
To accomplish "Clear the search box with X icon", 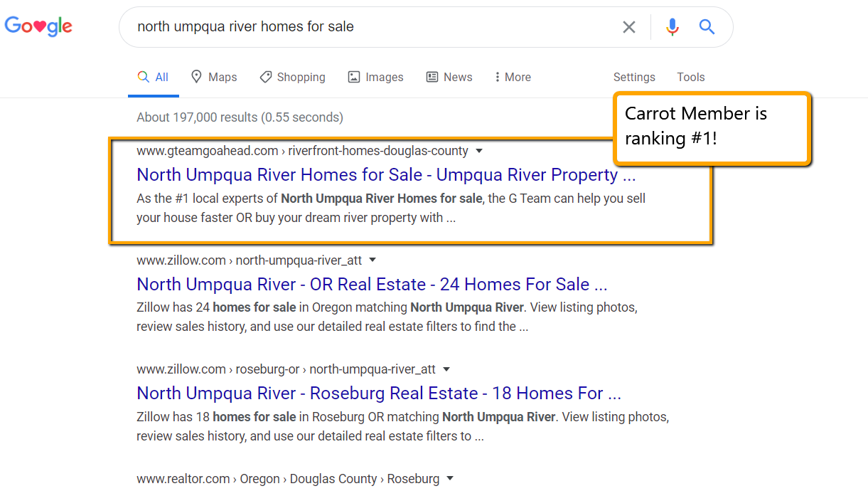I will pyautogui.click(x=629, y=27).
